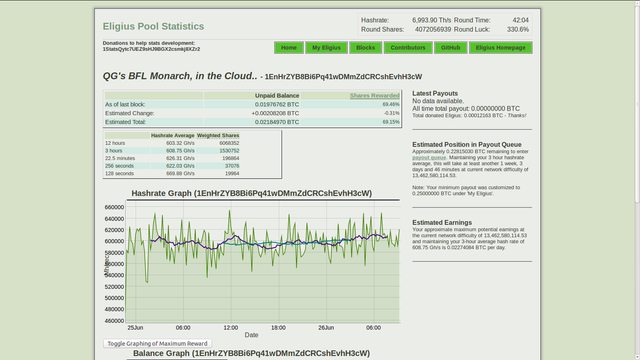640x360 pixels.
Task: Click the Hashrate value 6,993.90 Th/s
Action: (x=431, y=20)
